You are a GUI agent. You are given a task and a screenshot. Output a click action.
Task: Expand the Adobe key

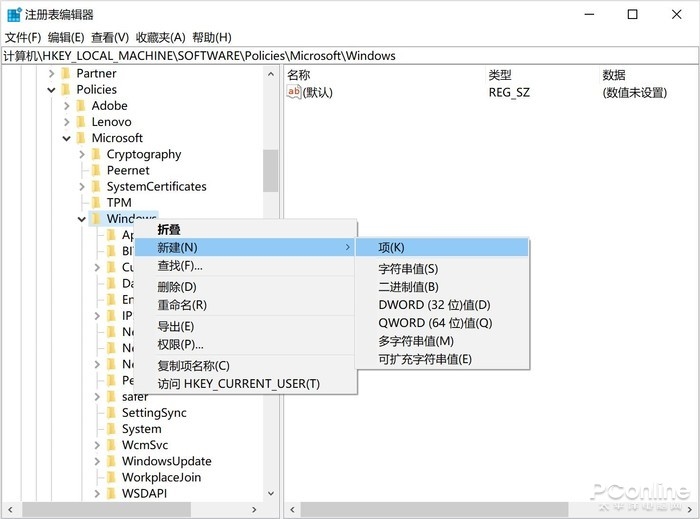67,106
